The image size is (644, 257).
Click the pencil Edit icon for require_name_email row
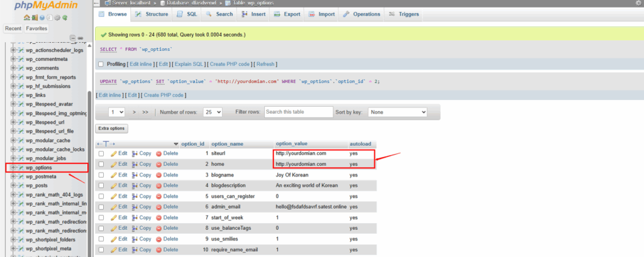(x=114, y=249)
